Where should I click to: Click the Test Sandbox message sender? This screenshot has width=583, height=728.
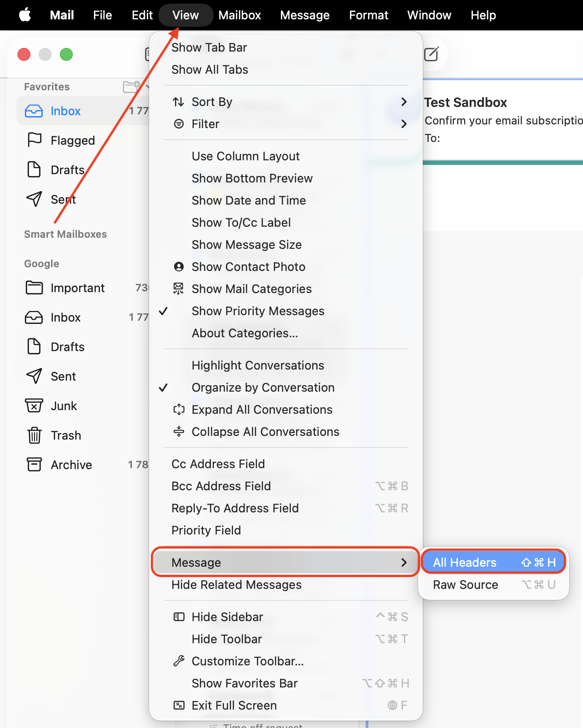(x=466, y=102)
